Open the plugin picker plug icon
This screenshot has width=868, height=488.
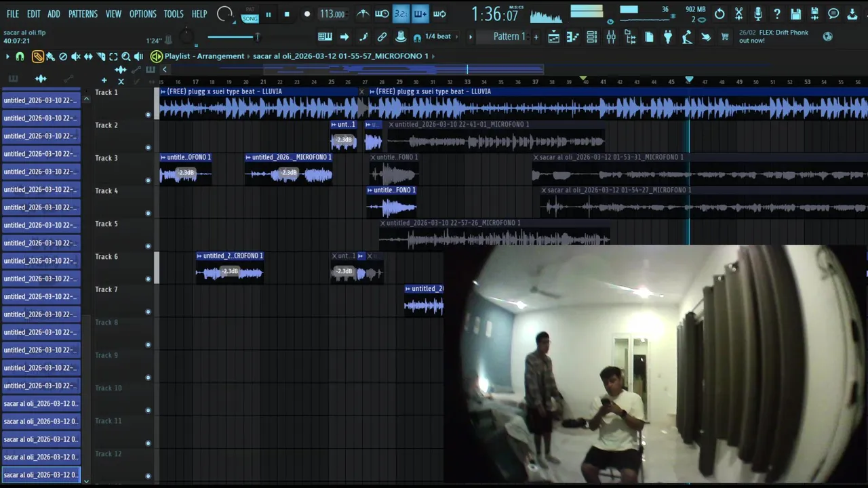point(668,37)
